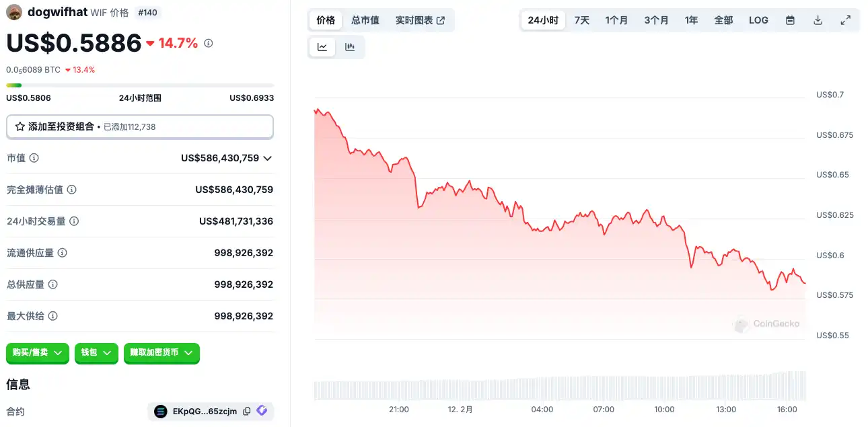Click the info icon beside 24小时交易量
The width and height of the screenshot is (868, 427).
coord(74,221)
